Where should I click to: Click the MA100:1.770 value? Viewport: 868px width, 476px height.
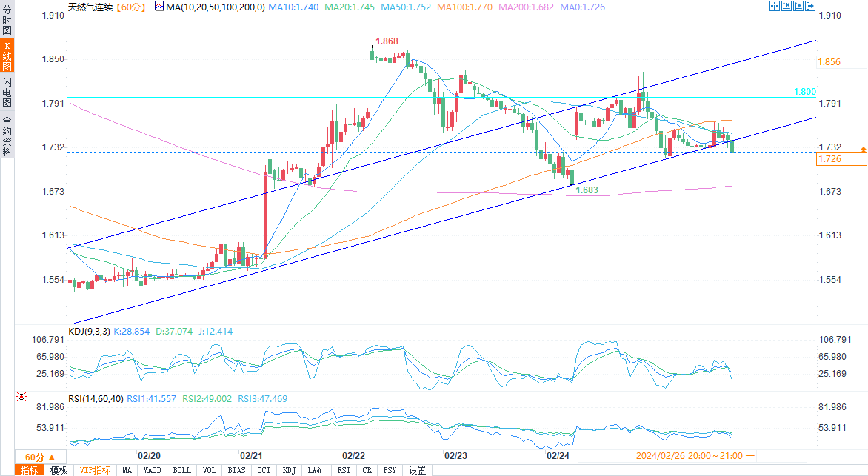[x=464, y=7]
